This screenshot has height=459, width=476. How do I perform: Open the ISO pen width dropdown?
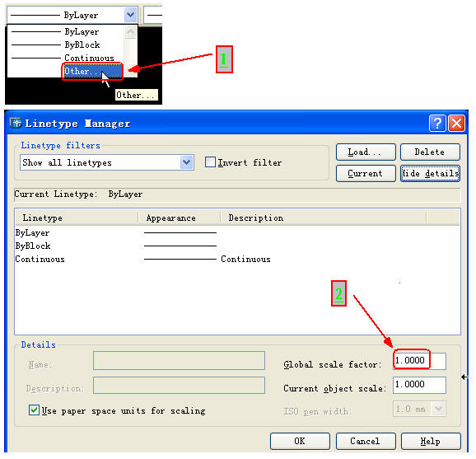(439, 409)
